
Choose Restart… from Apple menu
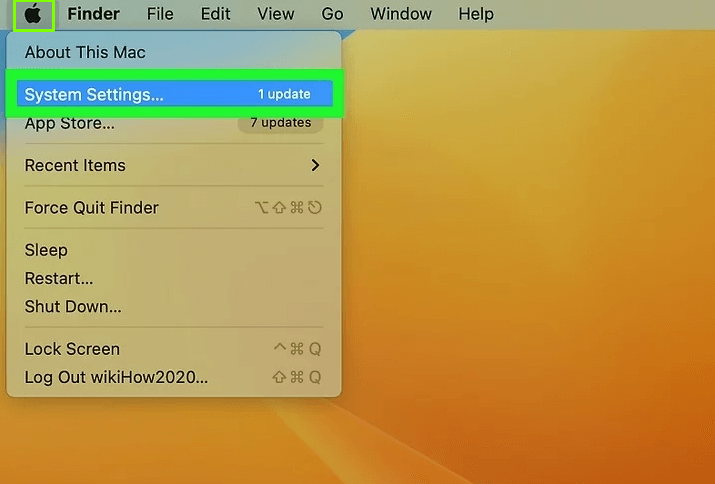point(174,278)
